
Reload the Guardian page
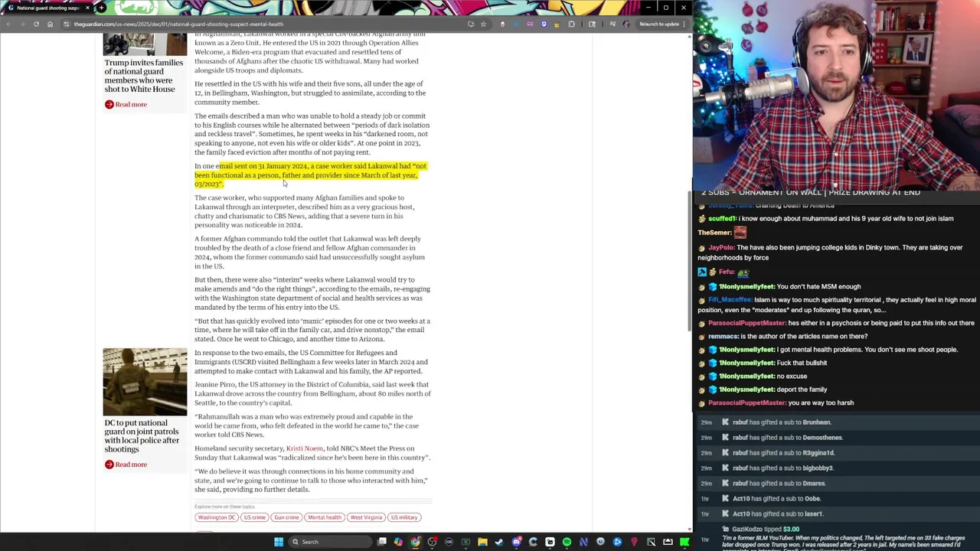36,24
